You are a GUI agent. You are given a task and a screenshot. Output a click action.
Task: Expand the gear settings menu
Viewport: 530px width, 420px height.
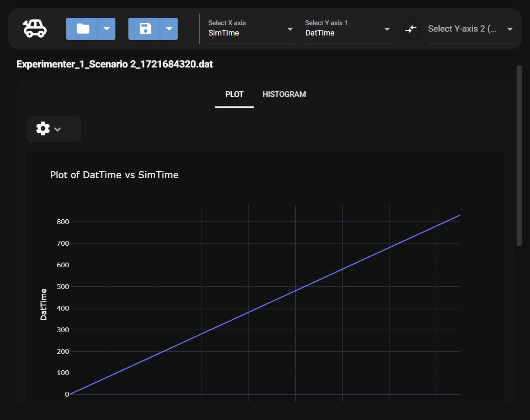tap(54, 129)
